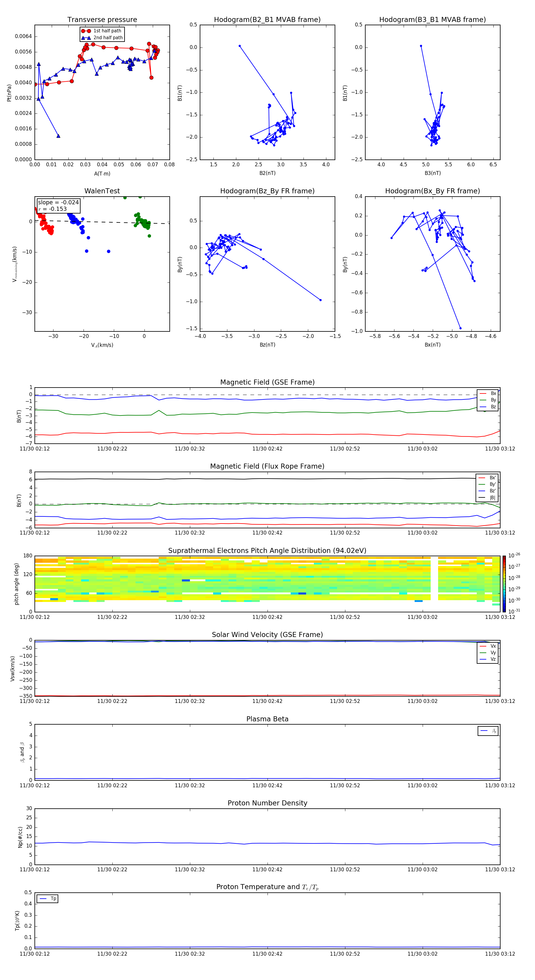Click the 'Hodogram(B3_B1 MVAB frame)' title

click(x=432, y=19)
